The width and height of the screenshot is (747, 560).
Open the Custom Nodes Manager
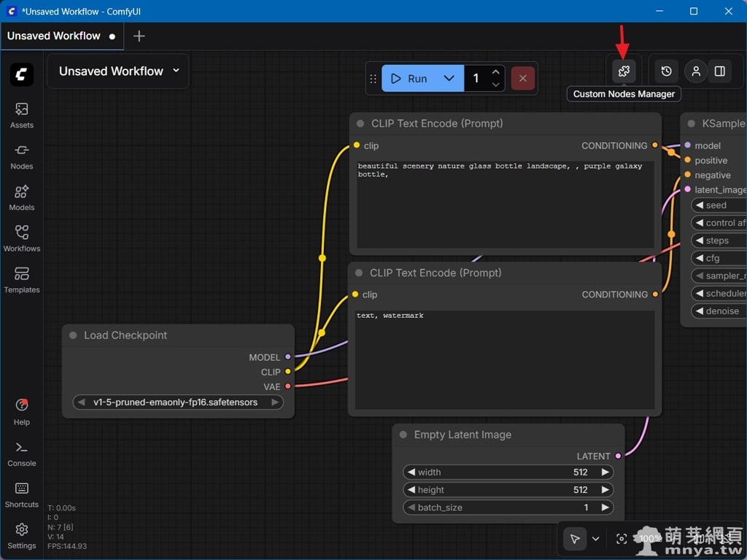[624, 71]
